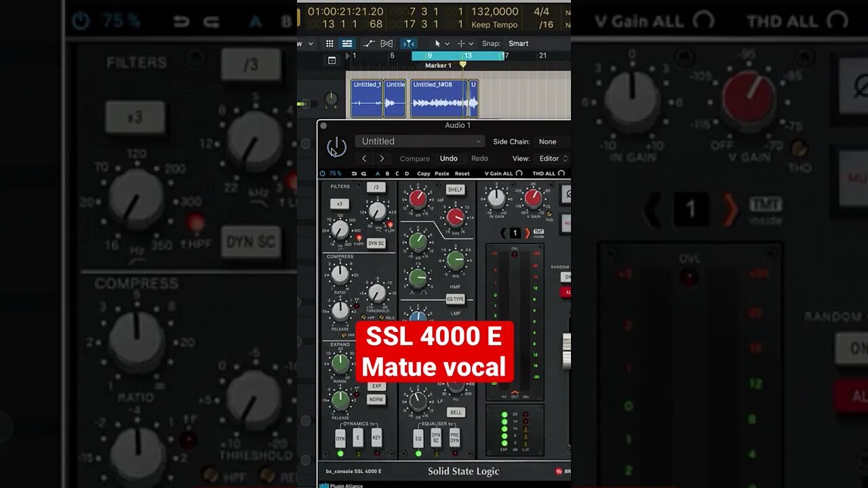Toggle the NORM button in Expand section
Screen dimensions: 868x488
[x=376, y=400]
